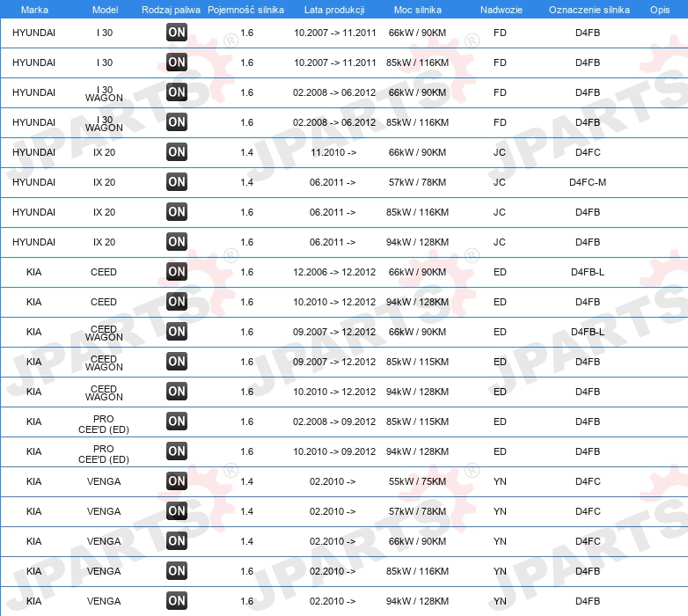Viewport: 688px width, 616px height.
Task: Select 94kW / 128KM in IX 20 row
Action: coord(417,242)
